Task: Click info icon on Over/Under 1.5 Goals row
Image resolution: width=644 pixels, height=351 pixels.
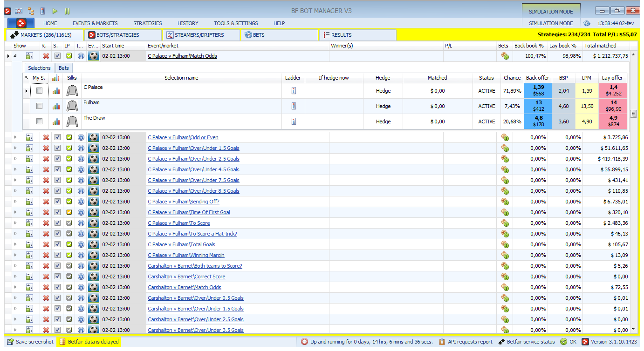Action: tap(81, 148)
